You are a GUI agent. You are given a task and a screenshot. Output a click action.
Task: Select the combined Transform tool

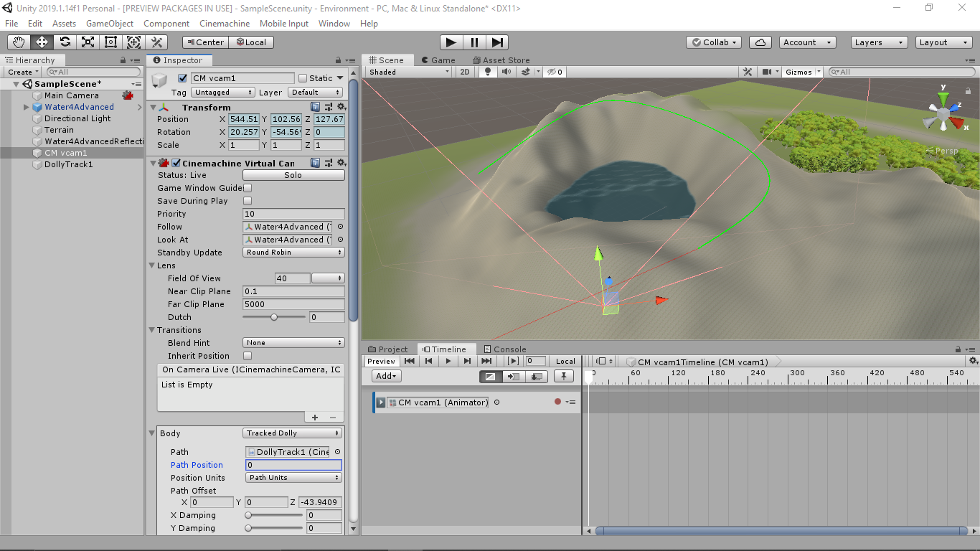tap(133, 42)
